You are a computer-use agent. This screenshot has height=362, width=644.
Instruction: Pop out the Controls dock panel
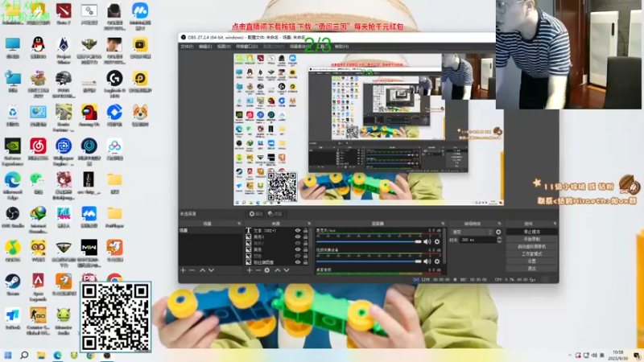pos(555,224)
